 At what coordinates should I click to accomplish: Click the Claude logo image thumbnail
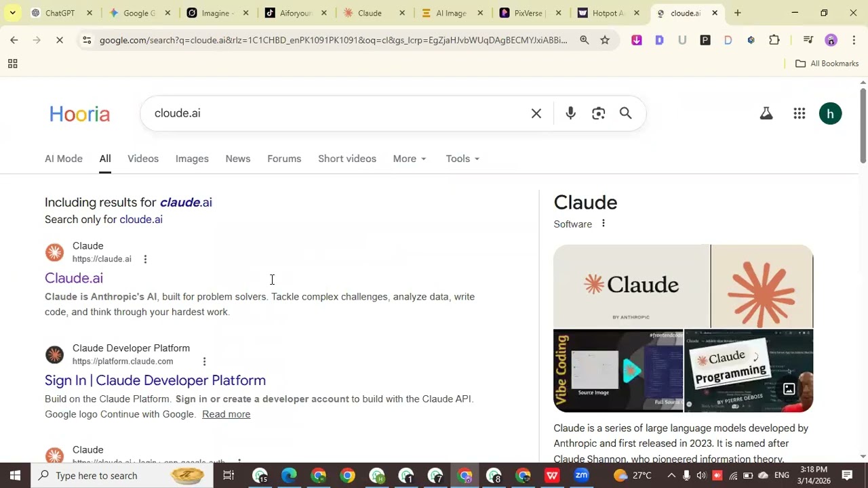[631, 286]
